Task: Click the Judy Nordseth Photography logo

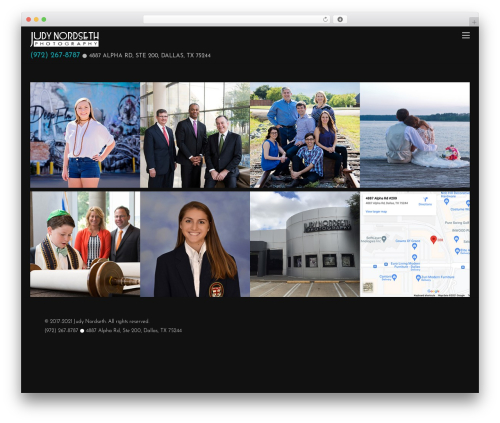Action: click(65, 39)
